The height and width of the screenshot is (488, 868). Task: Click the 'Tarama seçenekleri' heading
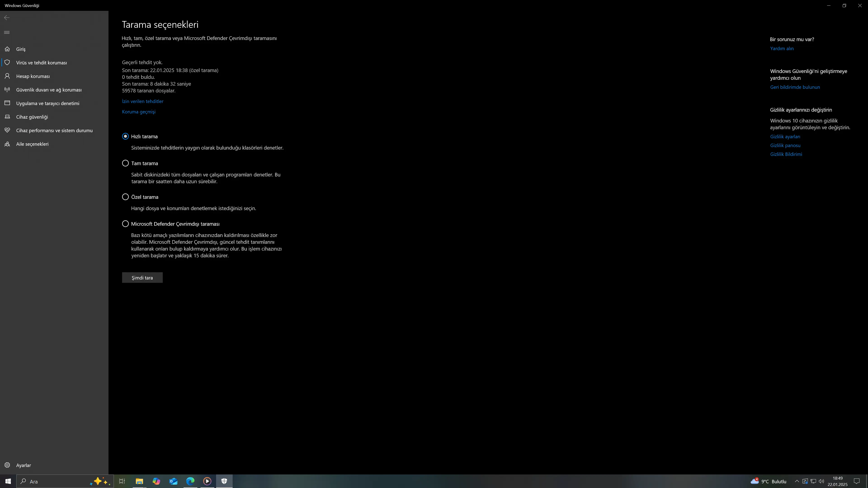click(160, 25)
